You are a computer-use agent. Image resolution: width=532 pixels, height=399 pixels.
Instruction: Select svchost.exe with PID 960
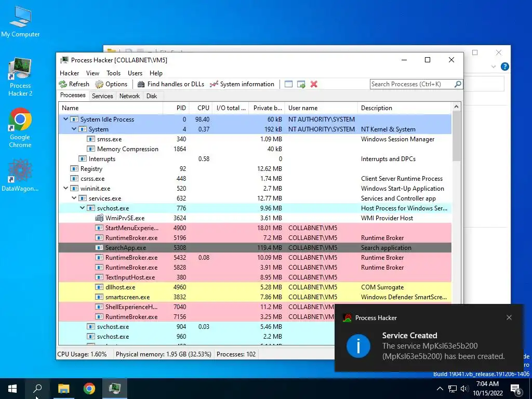(197, 336)
